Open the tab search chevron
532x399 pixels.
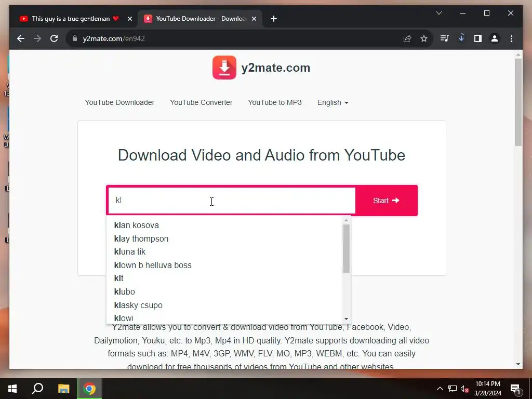tap(438, 13)
